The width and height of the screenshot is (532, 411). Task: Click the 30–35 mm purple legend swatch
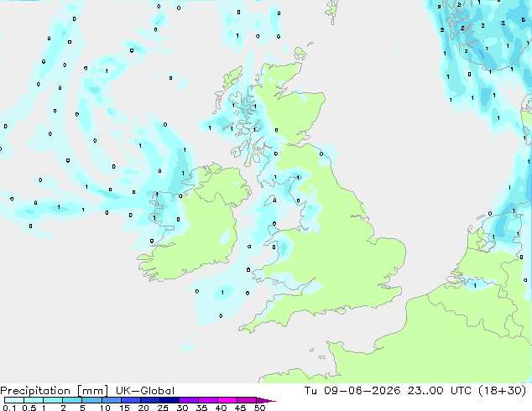click(x=189, y=400)
